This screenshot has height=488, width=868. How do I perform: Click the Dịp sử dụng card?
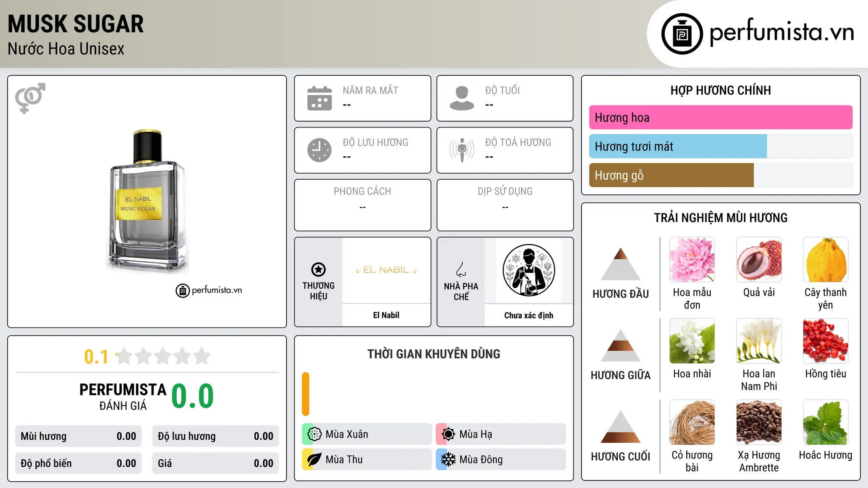pos(505,205)
